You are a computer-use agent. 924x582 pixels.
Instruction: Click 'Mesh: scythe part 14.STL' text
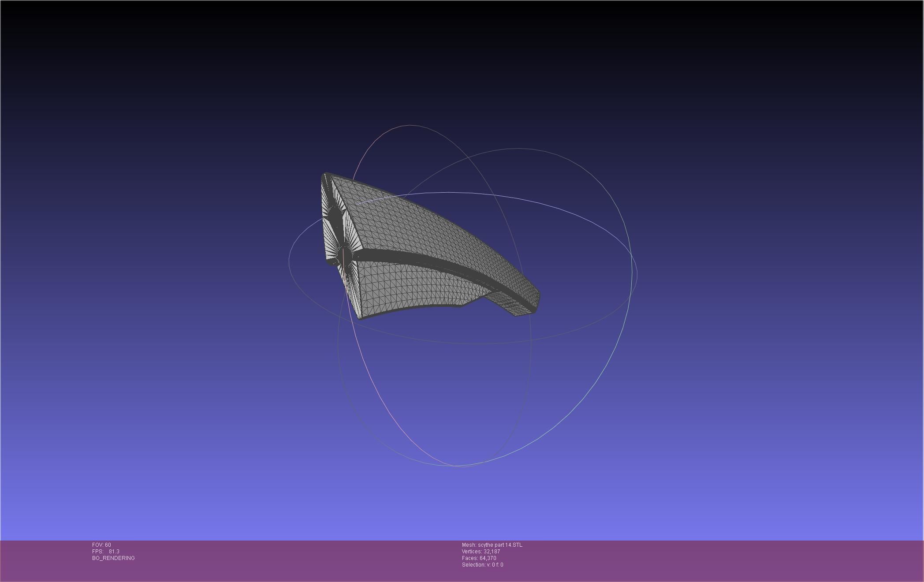click(x=492, y=545)
